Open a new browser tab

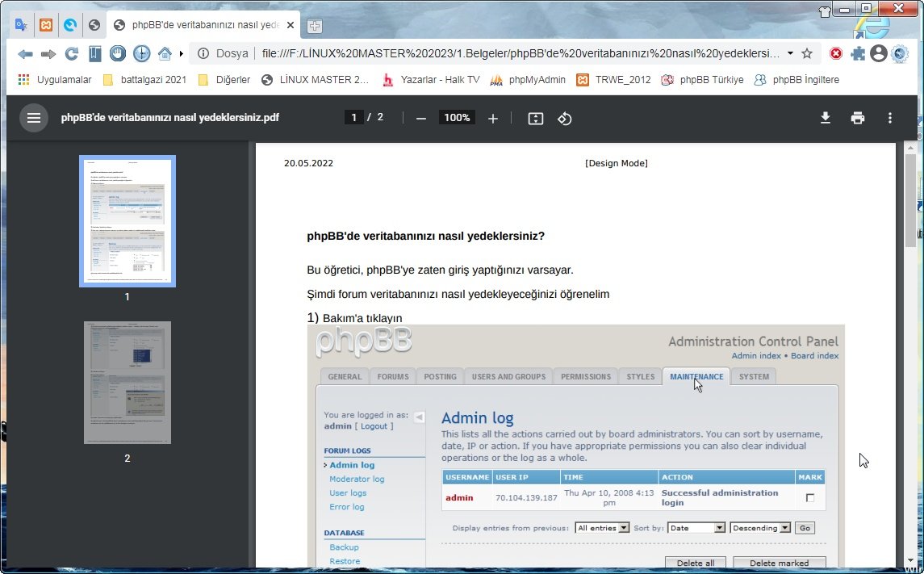[x=315, y=25]
